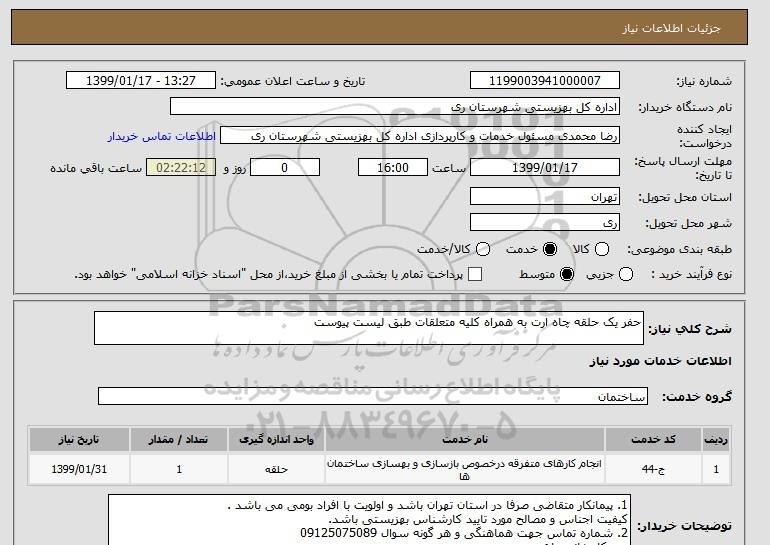Click the phone number 09125075089 in notes

pos(338,533)
